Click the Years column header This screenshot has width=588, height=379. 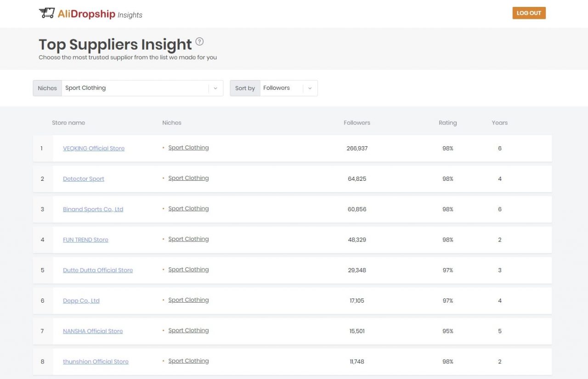tap(499, 123)
